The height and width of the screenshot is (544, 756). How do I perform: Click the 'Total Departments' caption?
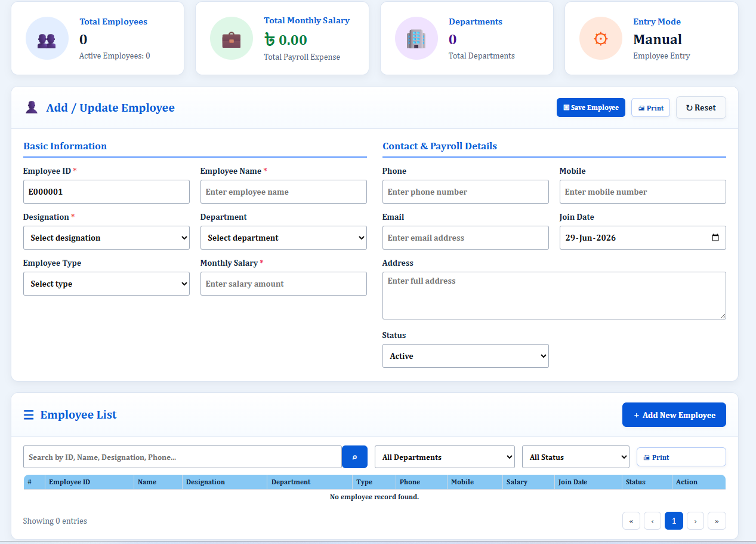click(x=482, y=56)
